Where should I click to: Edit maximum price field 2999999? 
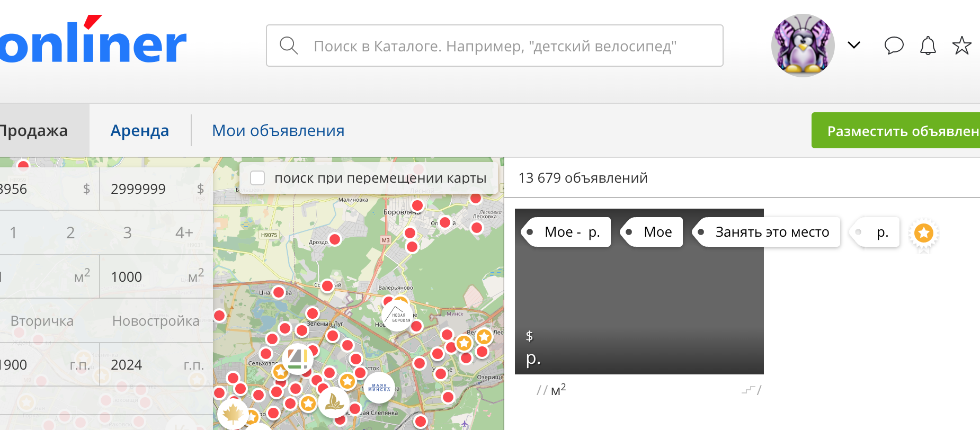[x=156, y=189]
